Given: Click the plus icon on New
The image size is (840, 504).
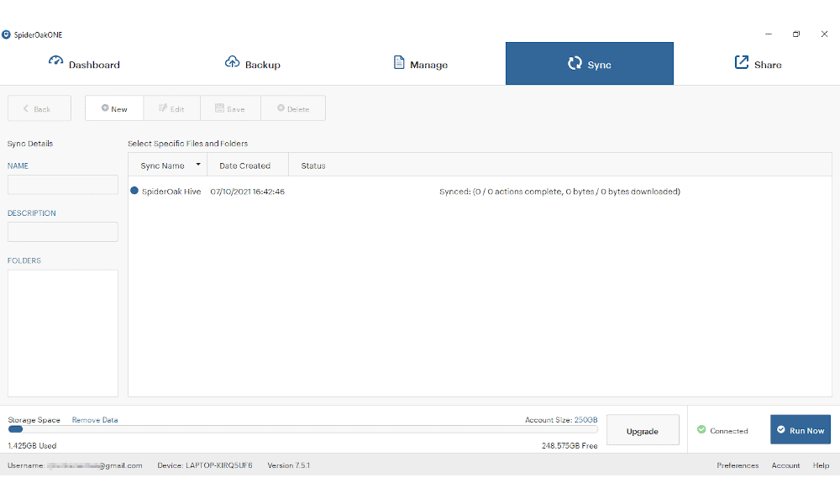Looking at the screenshot, I should (105, 108).
